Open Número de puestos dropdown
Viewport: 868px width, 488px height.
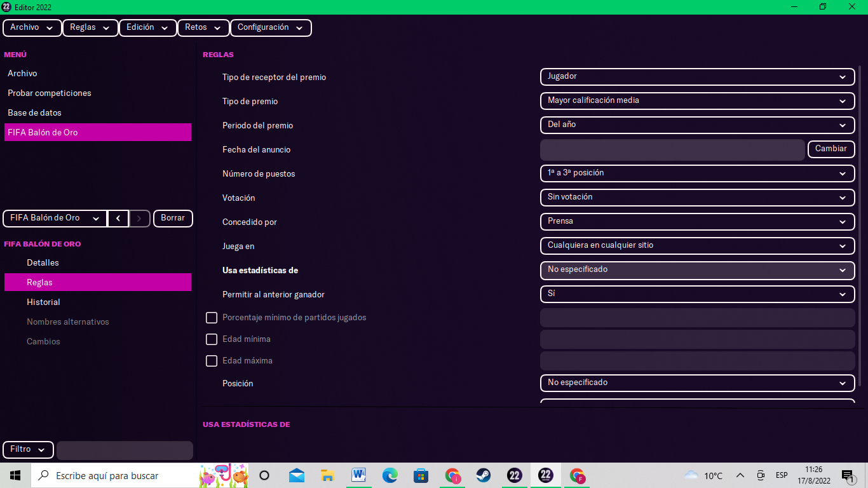(x=697, y=173)
